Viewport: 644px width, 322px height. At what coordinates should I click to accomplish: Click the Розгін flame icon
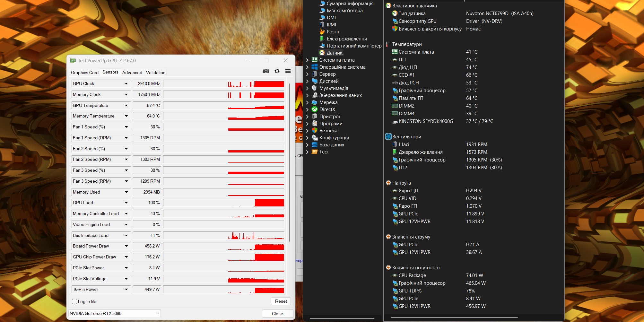pos(322,32)
